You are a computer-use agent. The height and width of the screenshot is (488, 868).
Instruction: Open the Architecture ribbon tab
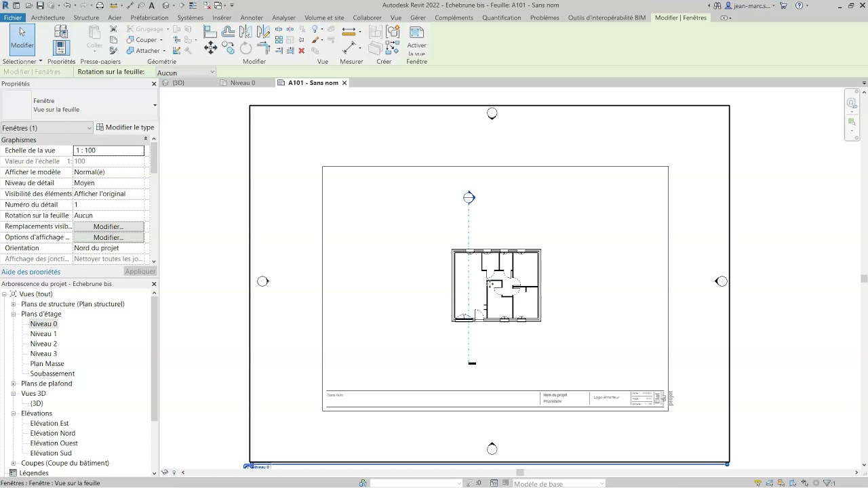(x=48, y=18)
